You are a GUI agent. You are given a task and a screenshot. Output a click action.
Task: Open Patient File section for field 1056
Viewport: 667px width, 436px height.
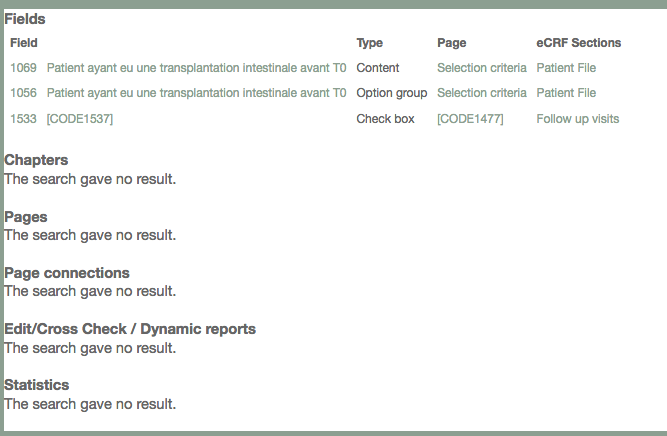pyautogui.click(x=566, y=93)
